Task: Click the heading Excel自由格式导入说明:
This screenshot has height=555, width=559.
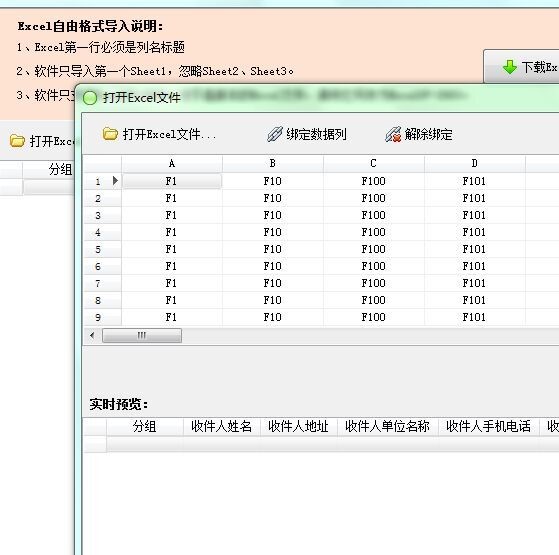Action: (91, 26)
